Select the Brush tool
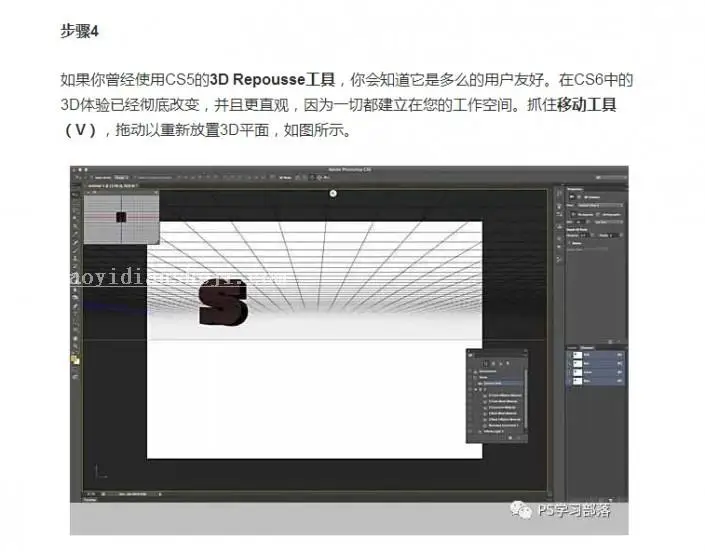Viewport: 705px width, 552px height. pos(75,249)
